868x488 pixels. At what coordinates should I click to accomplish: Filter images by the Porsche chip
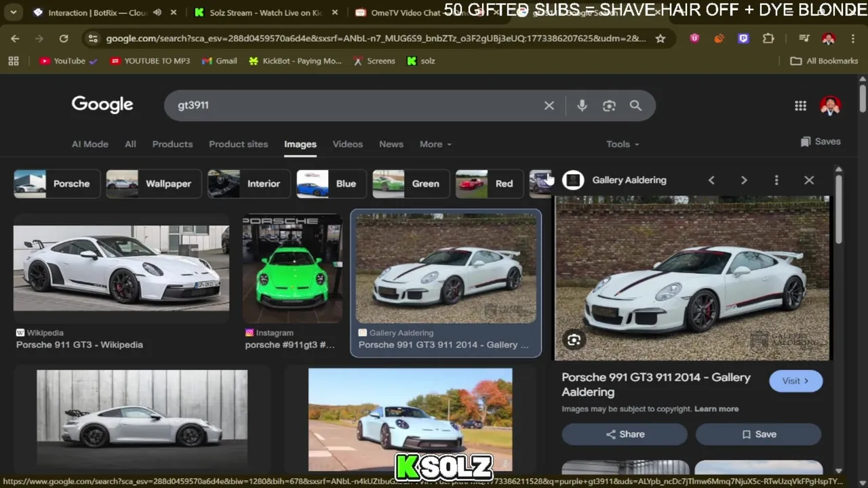(x=57, y=184)
